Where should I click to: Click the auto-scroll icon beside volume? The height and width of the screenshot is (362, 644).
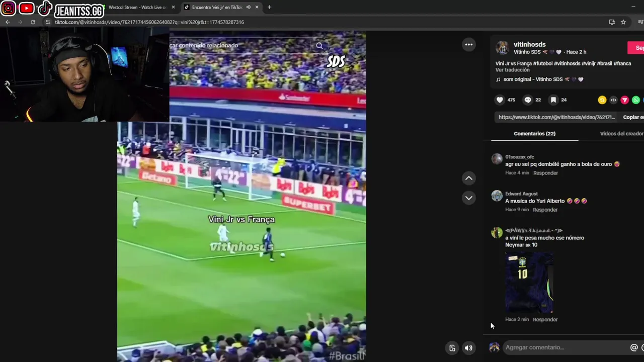click(452, 348)
